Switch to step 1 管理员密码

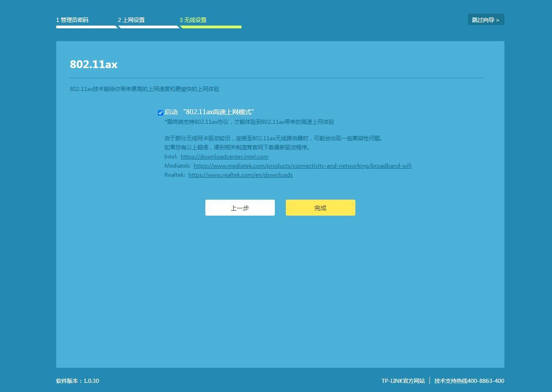point(72,20)
